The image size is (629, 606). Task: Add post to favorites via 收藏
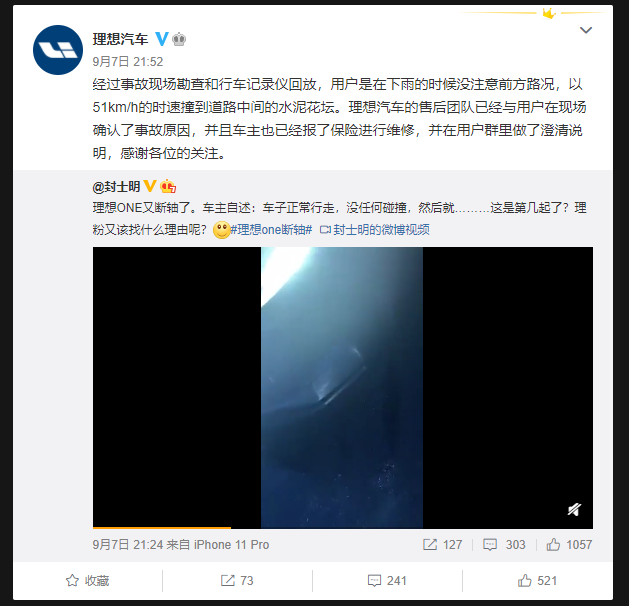point(87,580)
